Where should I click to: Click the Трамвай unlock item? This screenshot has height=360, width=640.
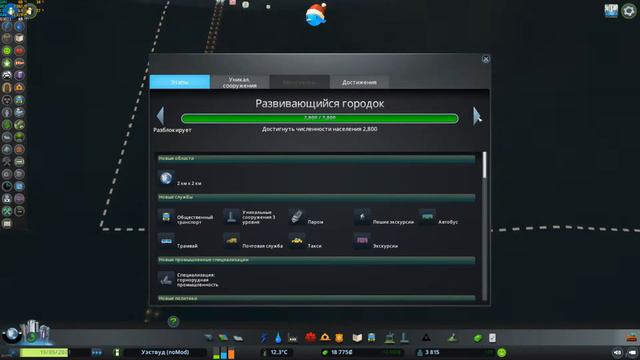pos(178,241)
